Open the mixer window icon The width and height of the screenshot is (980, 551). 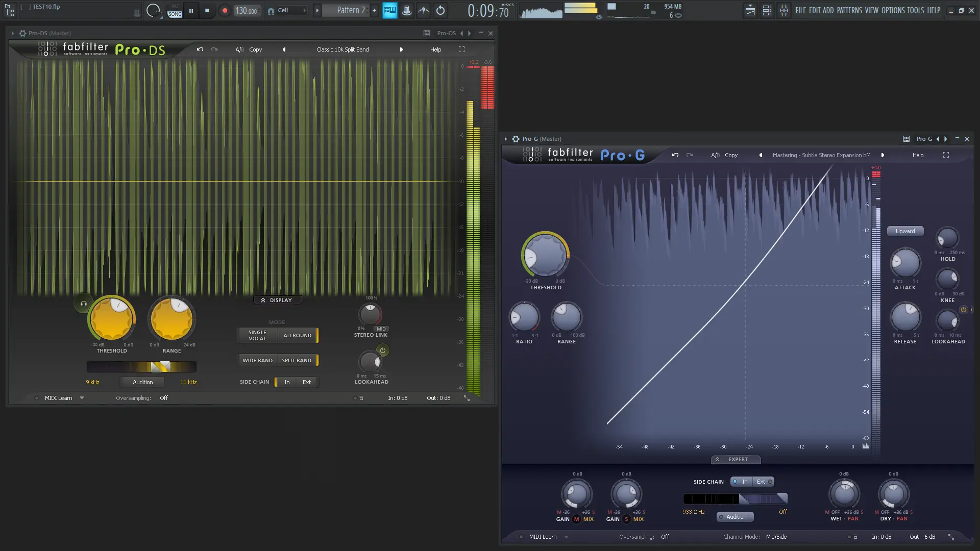click(783, 10)
